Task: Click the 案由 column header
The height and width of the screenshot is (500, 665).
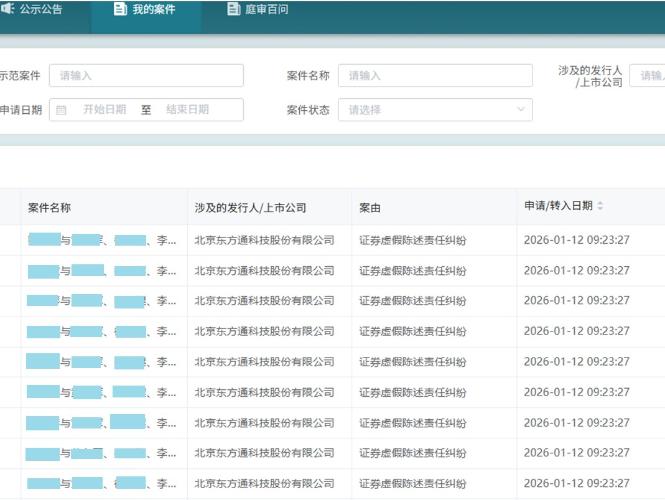Action: [370, 208]
